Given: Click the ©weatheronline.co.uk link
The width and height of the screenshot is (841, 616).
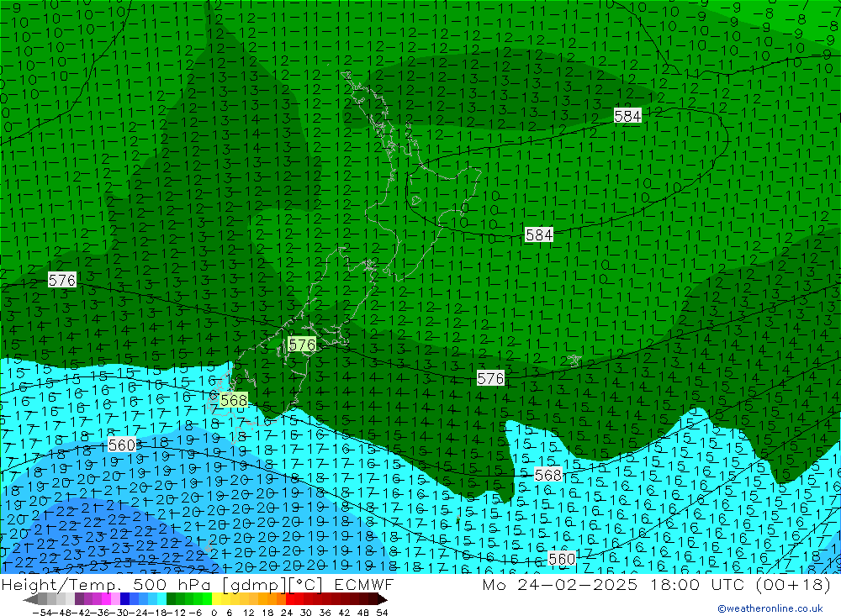Looking at the screenshot, I should click(770, 608).
